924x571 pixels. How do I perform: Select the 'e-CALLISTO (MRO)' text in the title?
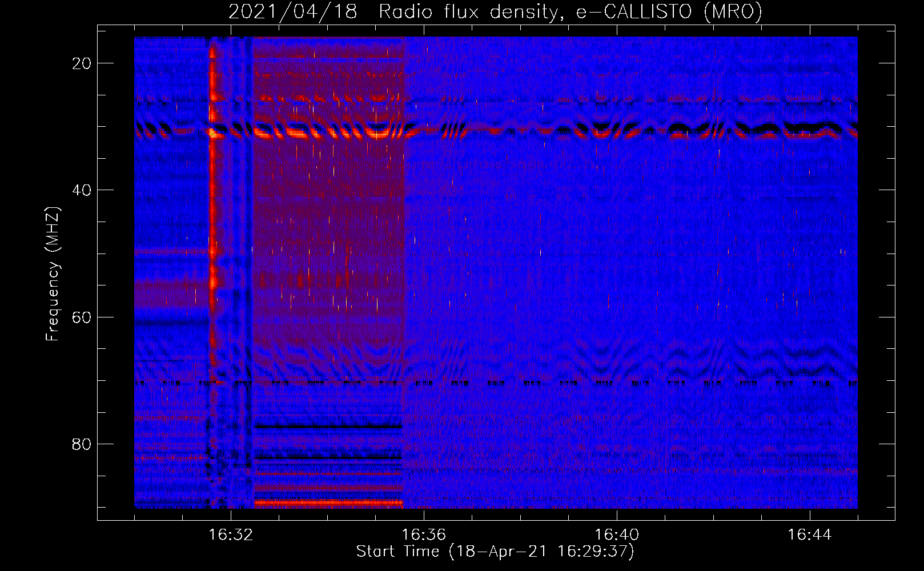tap(669, 11)
